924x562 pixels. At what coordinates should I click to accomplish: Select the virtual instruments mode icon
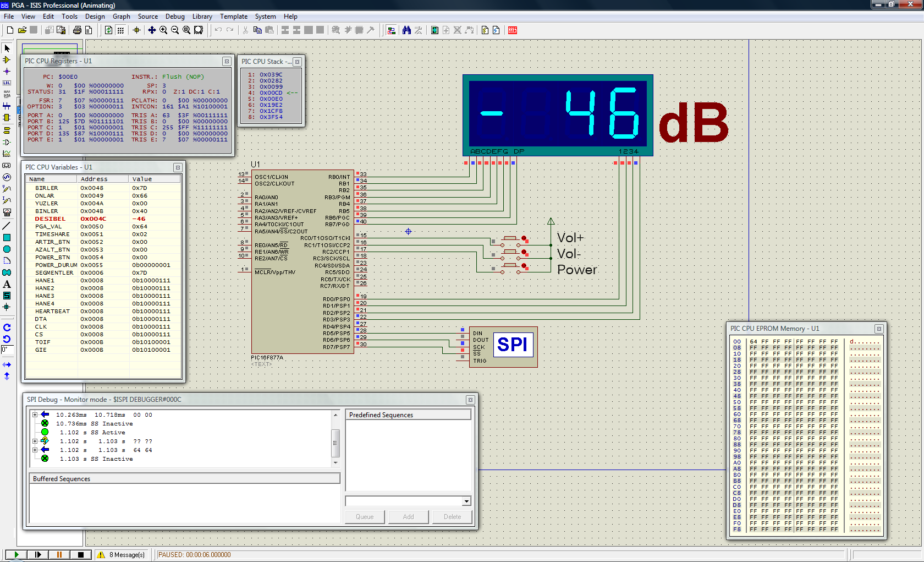[x=7, y=212]
